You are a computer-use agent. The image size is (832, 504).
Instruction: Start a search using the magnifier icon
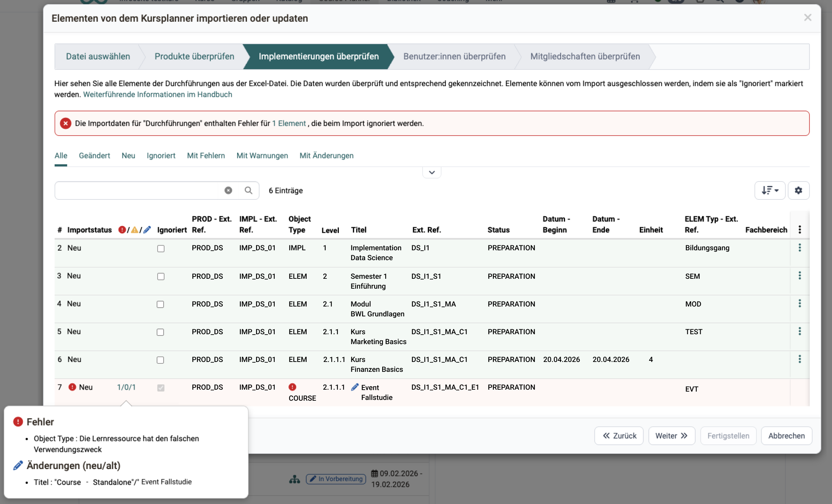click(x=249, y=190)
